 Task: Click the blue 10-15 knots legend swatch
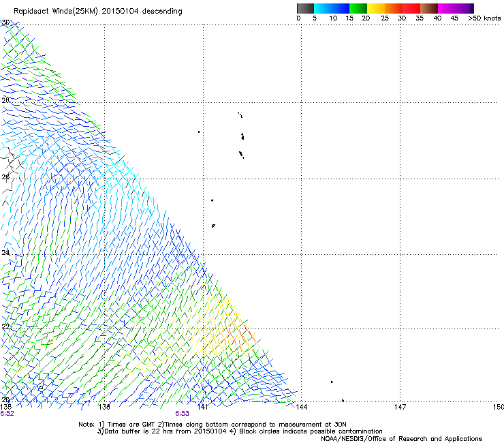(x=341, y=8)
